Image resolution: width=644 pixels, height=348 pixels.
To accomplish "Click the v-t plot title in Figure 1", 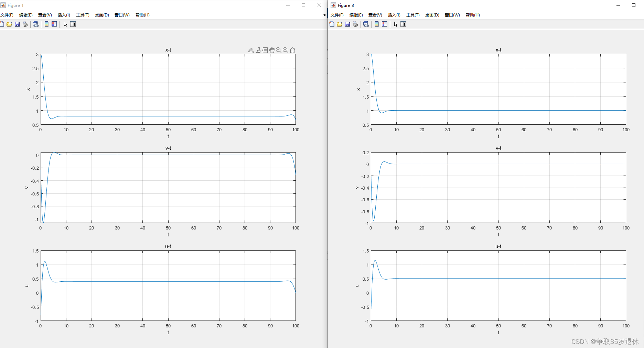I will click(x=168, y=148).
